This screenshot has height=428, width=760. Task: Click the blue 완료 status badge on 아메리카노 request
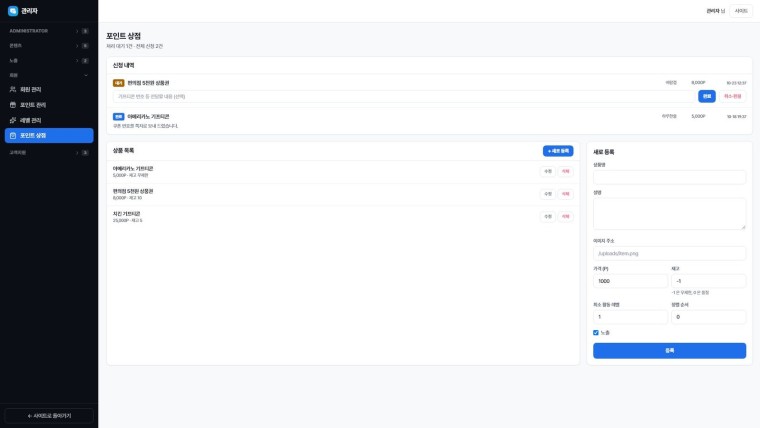[118, 117]
